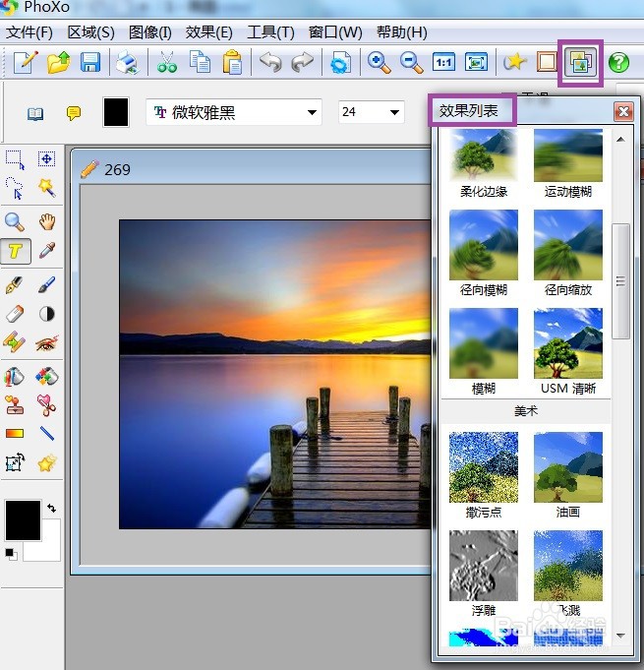The width and height of the screenshot is (644, 670).
Task: Close the 效果列表 panel
Action: click(x=623, y=111)
